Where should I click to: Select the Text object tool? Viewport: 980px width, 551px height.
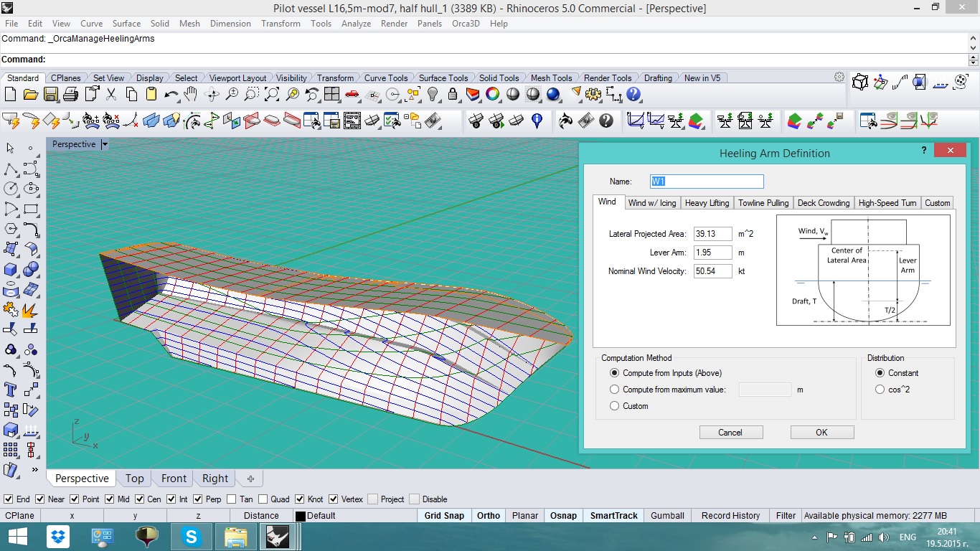(11, 390)
